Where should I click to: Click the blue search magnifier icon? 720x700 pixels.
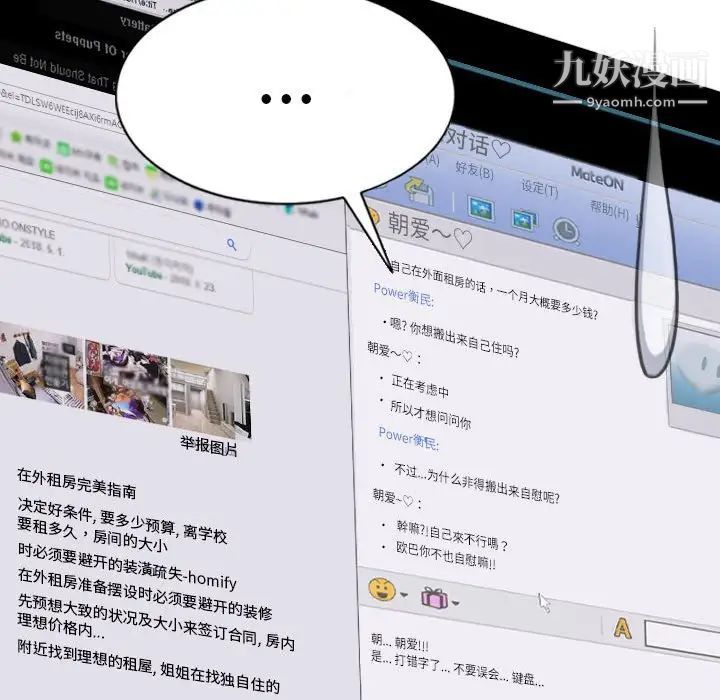[232, 244]
